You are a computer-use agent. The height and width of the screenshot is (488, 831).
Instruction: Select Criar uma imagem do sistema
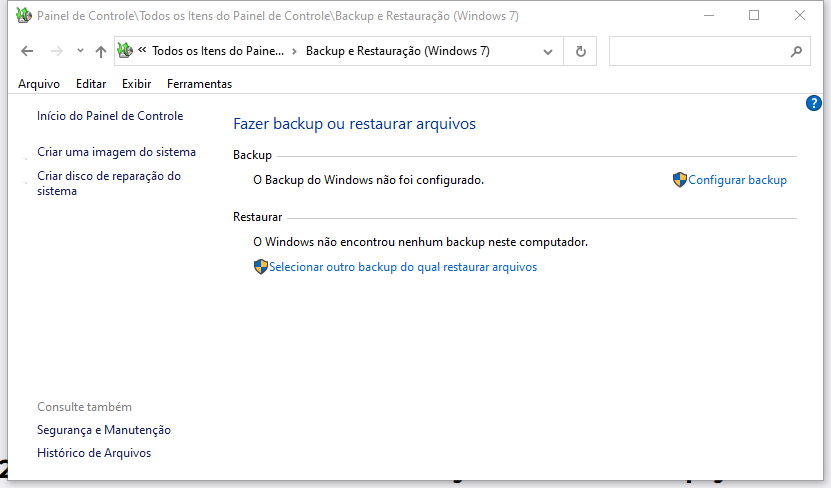click(116, 152)
